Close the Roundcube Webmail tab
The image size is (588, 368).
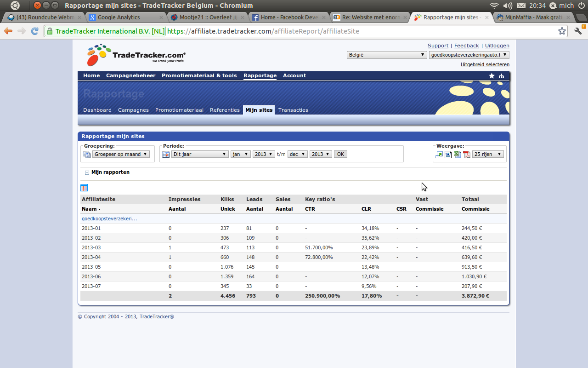tap(80, 17)
